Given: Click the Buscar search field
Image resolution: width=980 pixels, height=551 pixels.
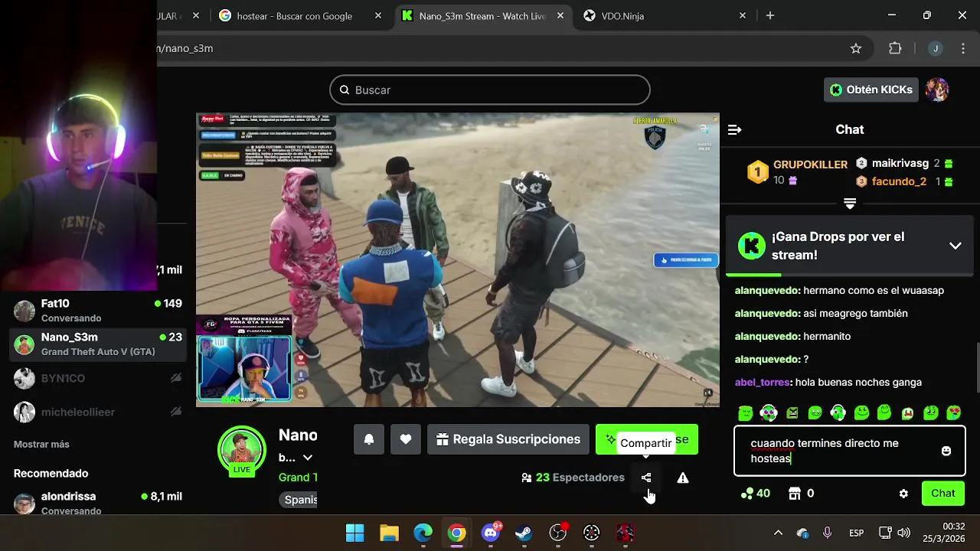Looking at the screenshot, I should tap(490, 90).
